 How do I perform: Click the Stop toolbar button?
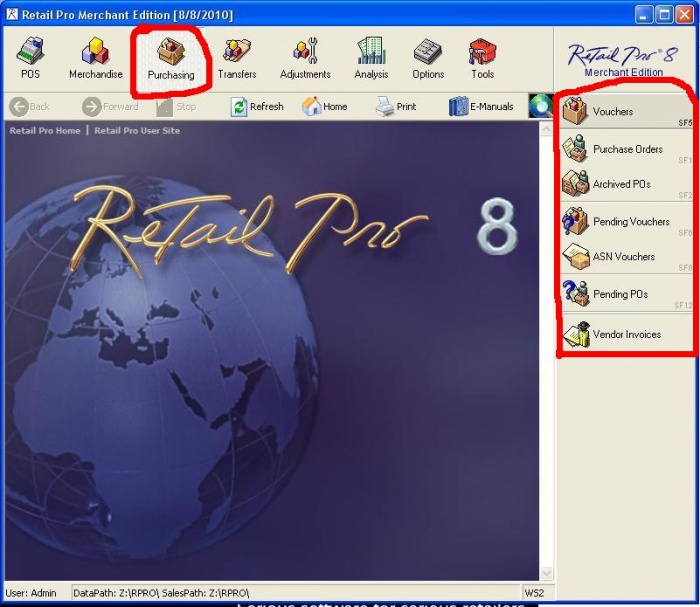(176, 107)
